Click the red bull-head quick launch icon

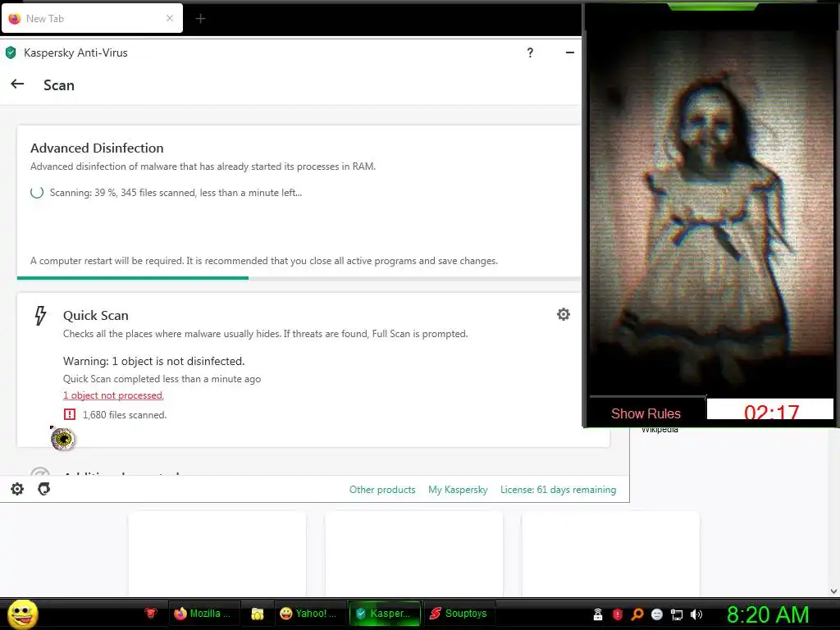tap(151, 614)
